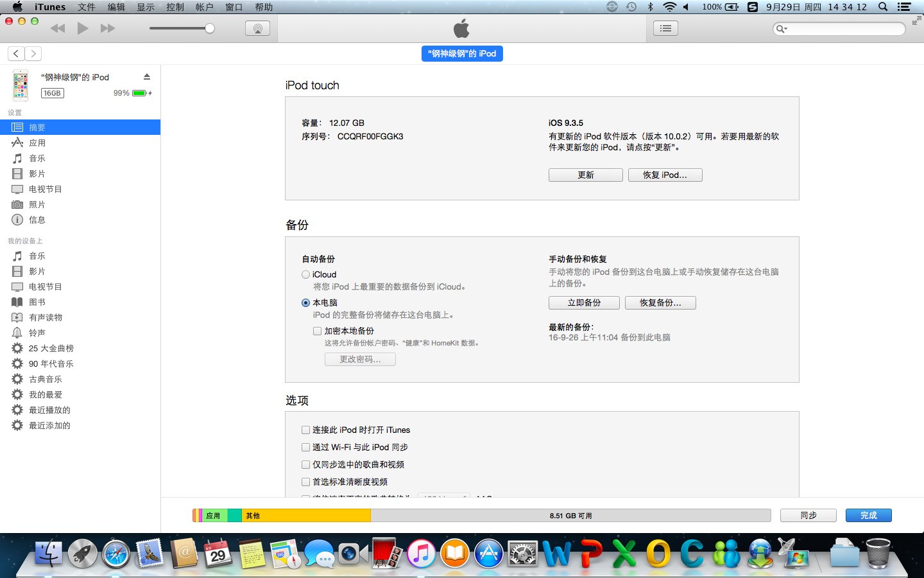Click the iTunes search field
This screenshot has width=924, height=578.
[x=839, y=29]
